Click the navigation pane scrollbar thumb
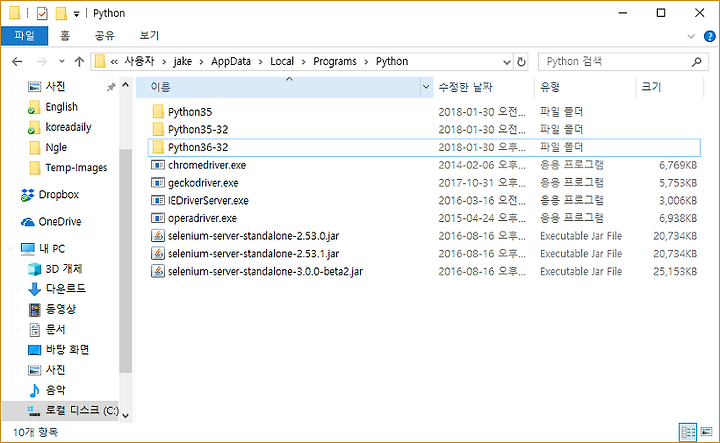Image resolution: width=720 pixels, height=443 pixels. [125, 261]
